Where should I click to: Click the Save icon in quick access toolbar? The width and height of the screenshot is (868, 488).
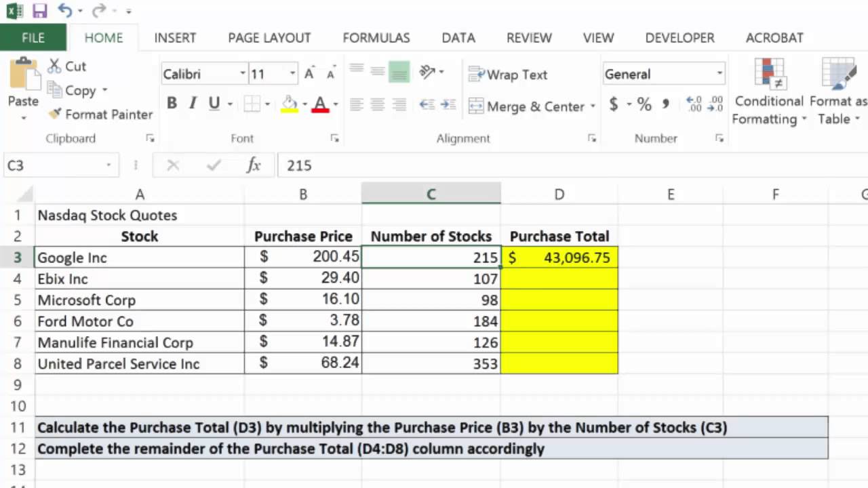tap(39, 11)
